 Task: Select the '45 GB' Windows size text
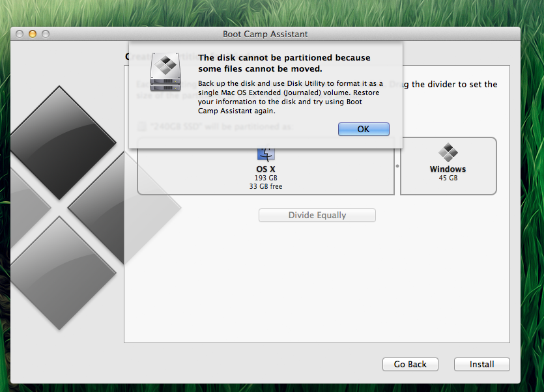coord(448,178)
